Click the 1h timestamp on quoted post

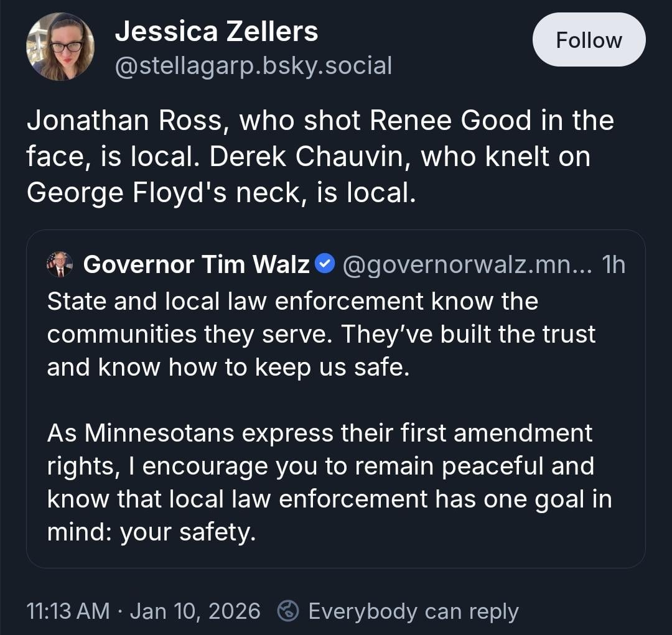tap(614, 265)
